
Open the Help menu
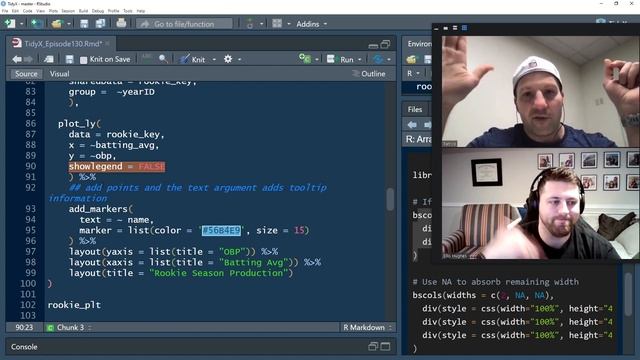[x=141, y=11]
